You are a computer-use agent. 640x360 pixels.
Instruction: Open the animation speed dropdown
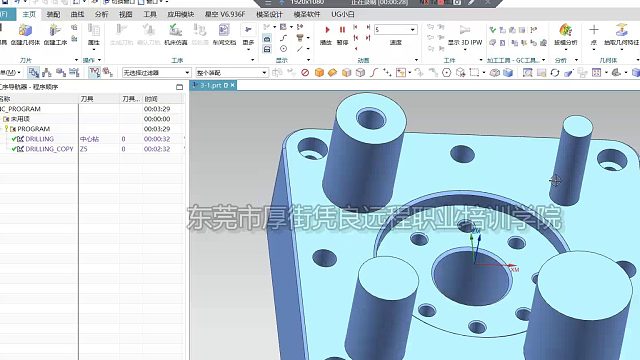point(413,30)
